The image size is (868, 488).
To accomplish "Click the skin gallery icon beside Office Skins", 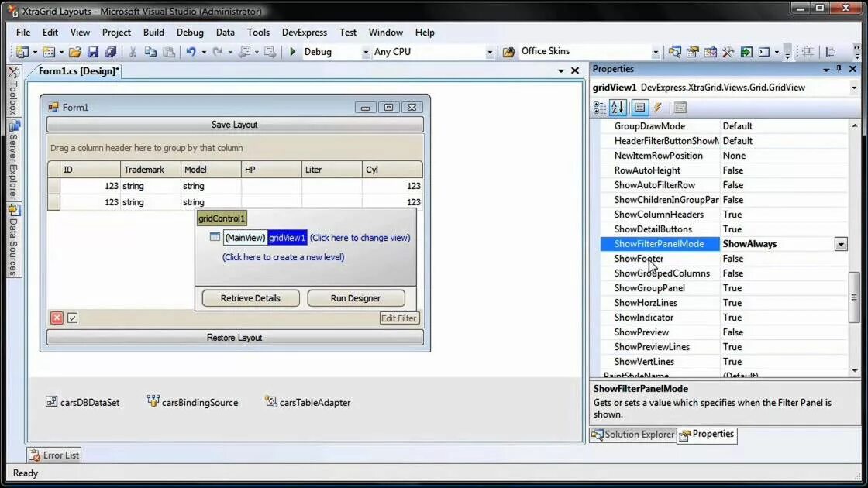I will 508,52.
